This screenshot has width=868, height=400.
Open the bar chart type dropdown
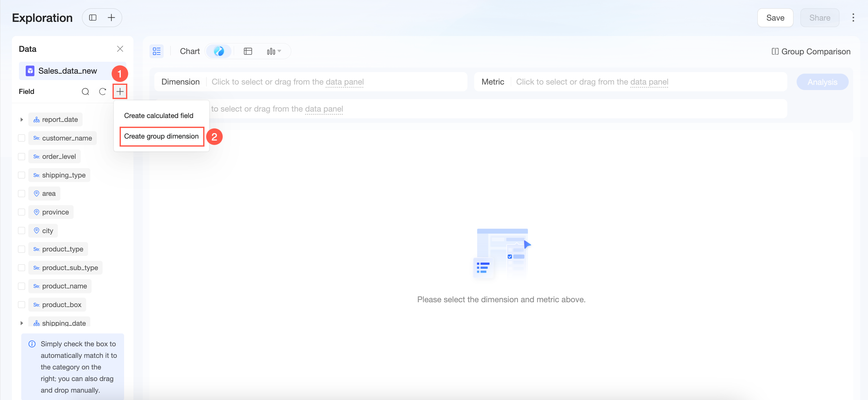point(274,51)
